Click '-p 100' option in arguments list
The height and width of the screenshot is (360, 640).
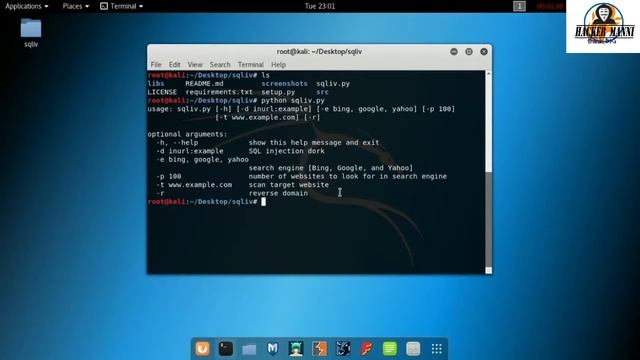pos(169,176)
